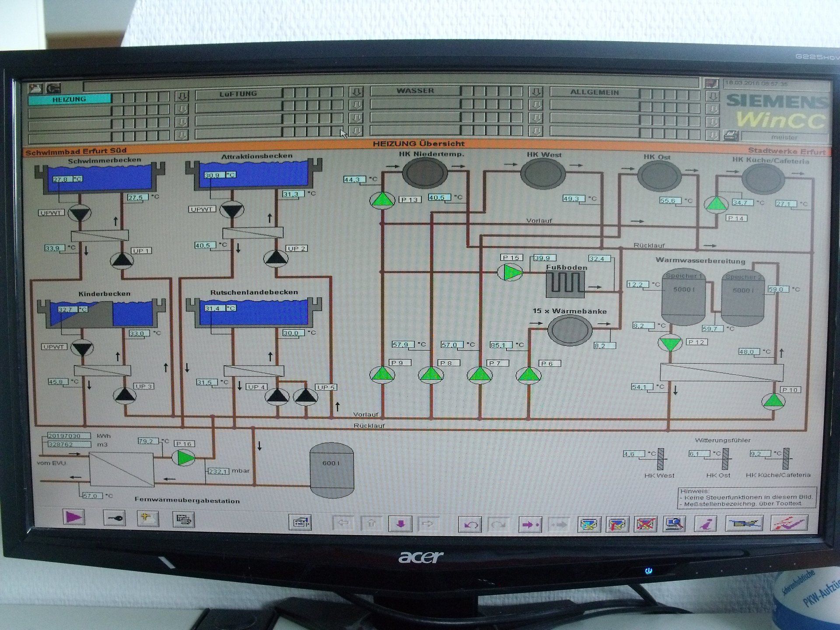Click the grey curved forward arrow icon
The image size is (840, 630).
point(498,524)
